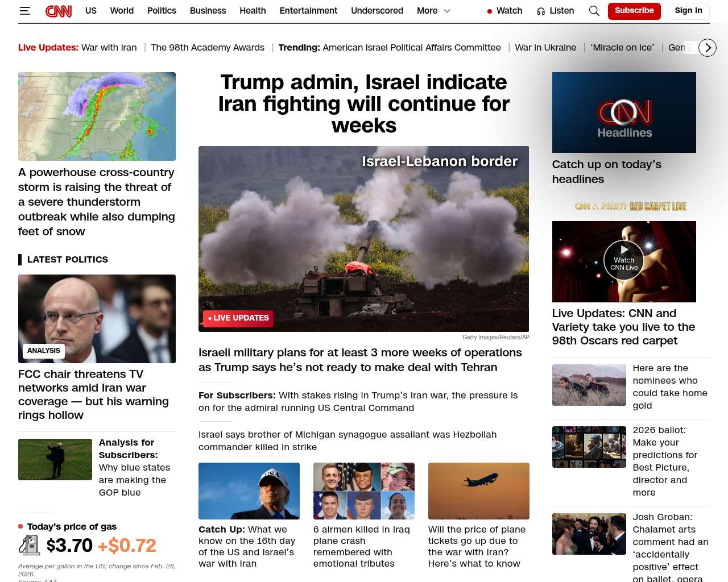728x582 pixels.
Task: Open the Politics section
Action: [162, 11]
